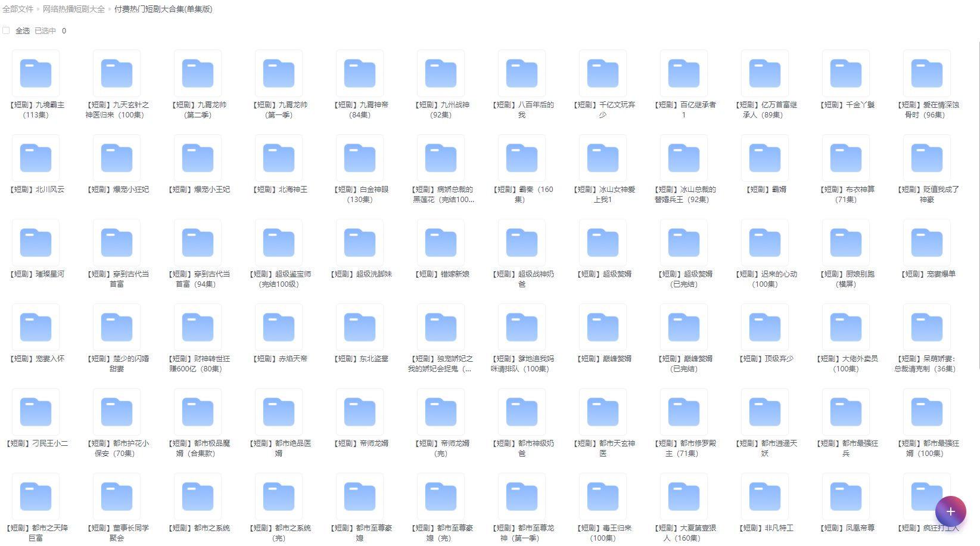Screen dimensions: 980x546
Task: Open folder 顶级弃少
Action: 765,327
